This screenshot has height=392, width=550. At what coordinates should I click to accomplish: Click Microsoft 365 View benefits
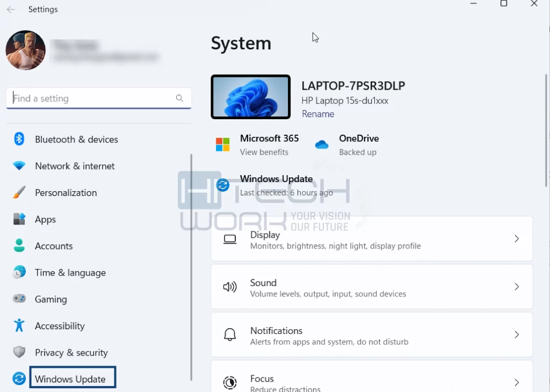pyautogui.click(x=264, y=152)
